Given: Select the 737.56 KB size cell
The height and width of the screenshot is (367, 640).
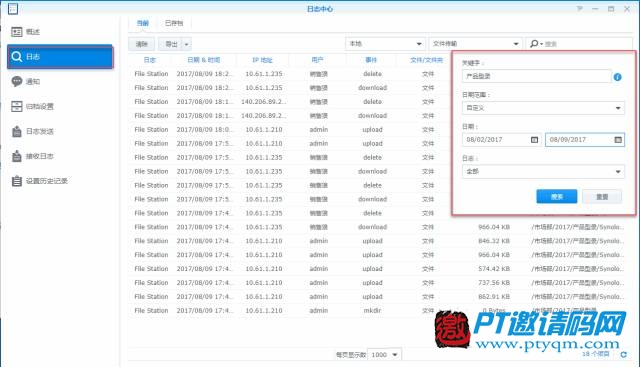Looking at the screenshot, I should [494, 282].
